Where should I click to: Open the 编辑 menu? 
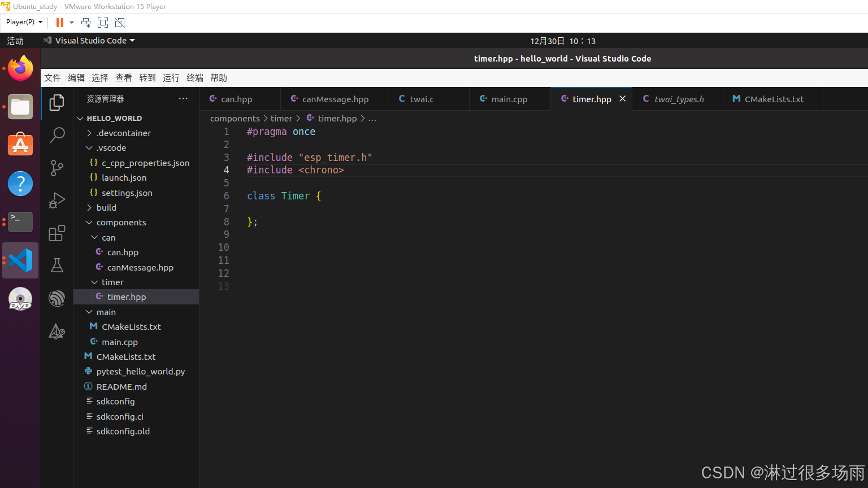pos(76,78)
